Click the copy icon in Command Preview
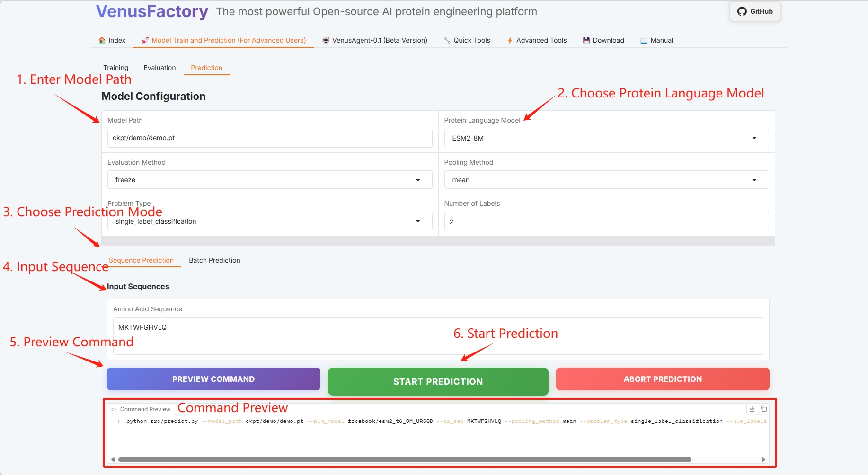The width and height of the screenshot is (868, 475). (764, 409)
